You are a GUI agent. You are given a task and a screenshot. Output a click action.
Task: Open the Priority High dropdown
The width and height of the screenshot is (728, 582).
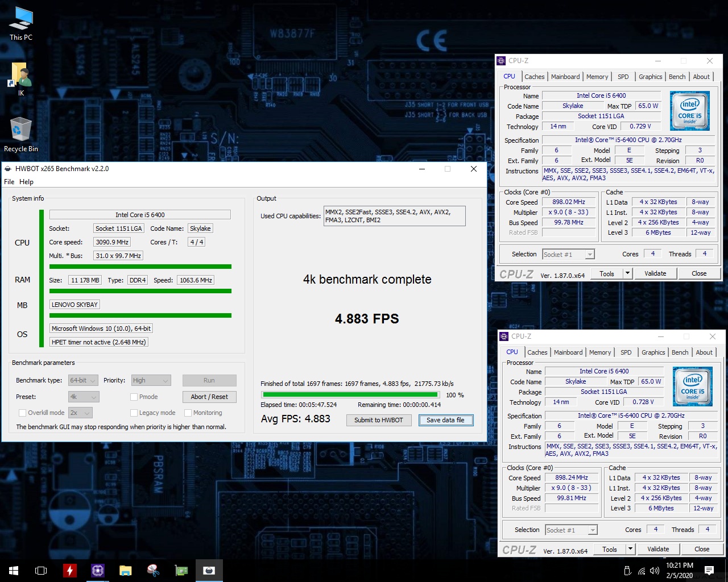(x=151, y=380)
